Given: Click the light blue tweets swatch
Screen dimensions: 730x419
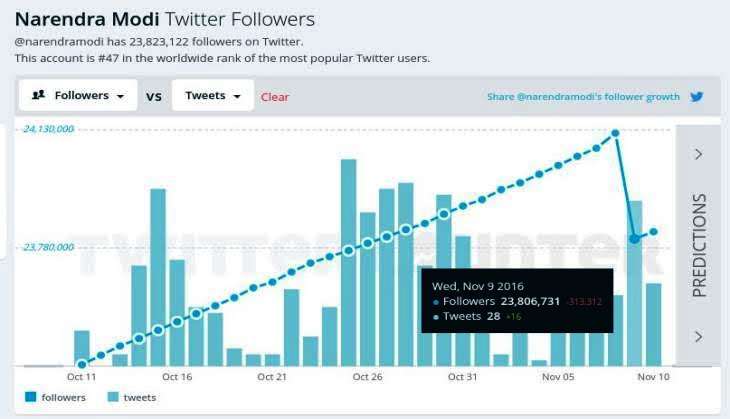Looking at the screenshot, I should pyautogui.click(x=113, y=397).
